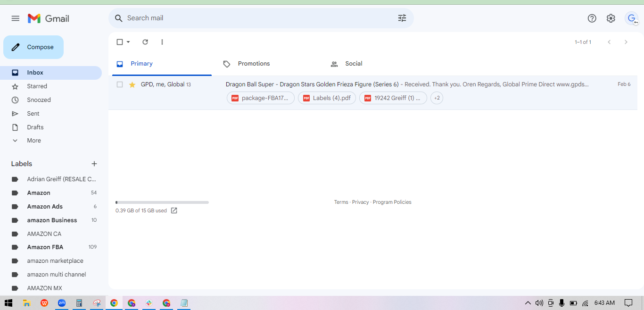The width and height of the screenshot is (644, 310).
Task: Click the 6:43 AM taskbar clock
Action: (604, 303)
